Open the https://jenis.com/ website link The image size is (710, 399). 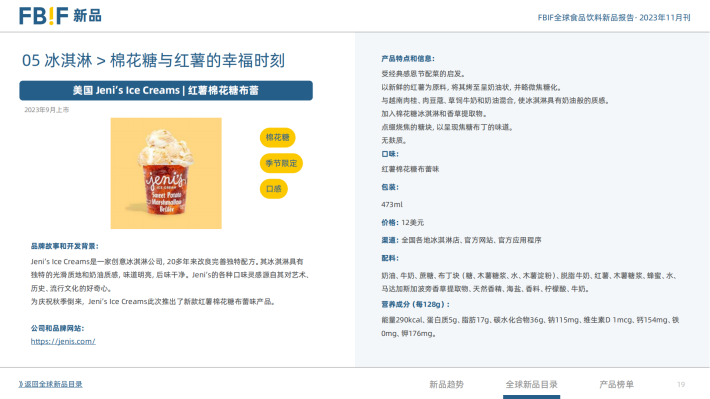[63, 341]
